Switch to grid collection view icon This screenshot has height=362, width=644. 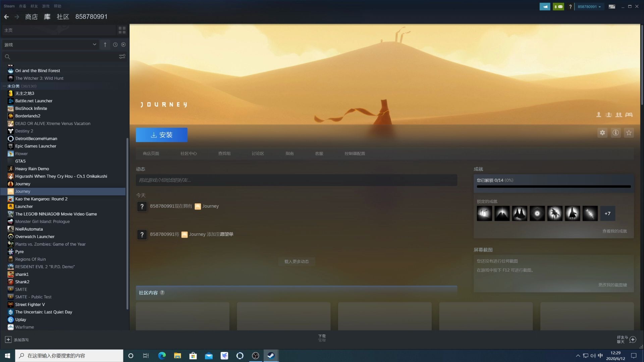pyautogui.click(x=122, y=30)
